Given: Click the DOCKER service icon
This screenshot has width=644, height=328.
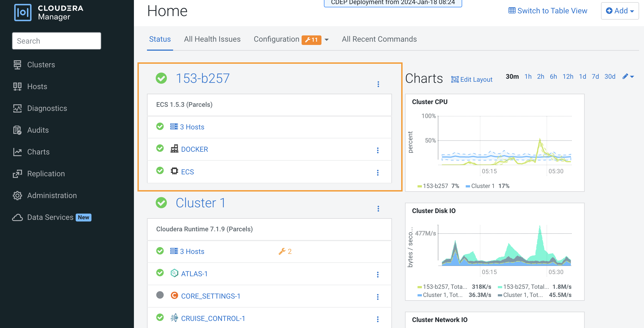Looking at the screenshot, I should point(174,149).
